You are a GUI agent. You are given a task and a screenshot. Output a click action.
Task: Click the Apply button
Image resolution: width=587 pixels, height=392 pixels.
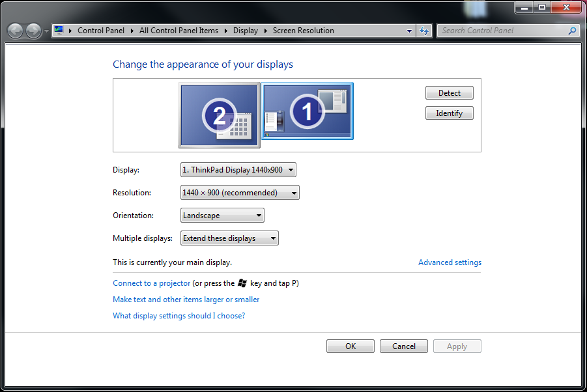tap(457, 346)
